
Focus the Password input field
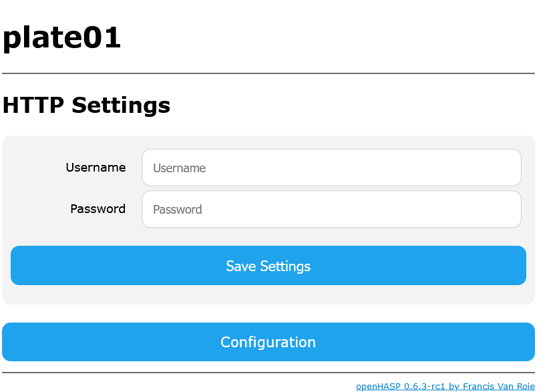pos(331,209)
